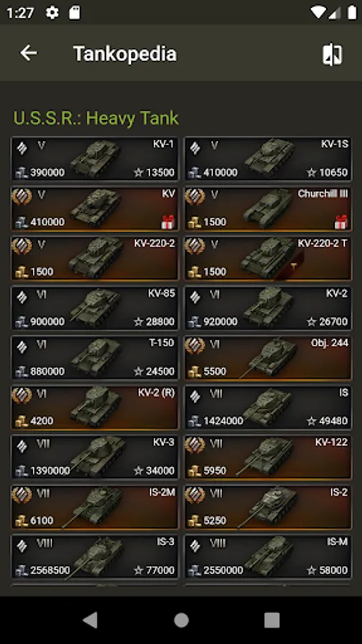Open the KV-2 (R) premium tank
The image size is (362, 644).
tap(95, 407)
